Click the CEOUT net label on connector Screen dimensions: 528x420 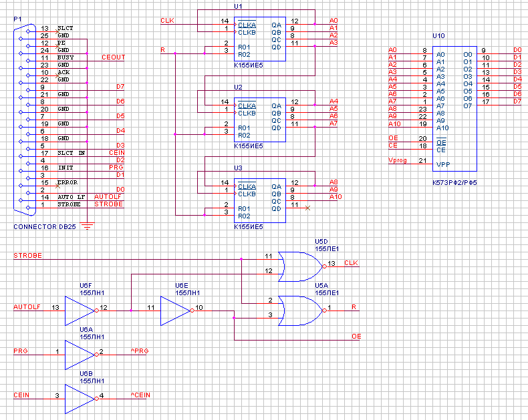[x=113, y=57]
